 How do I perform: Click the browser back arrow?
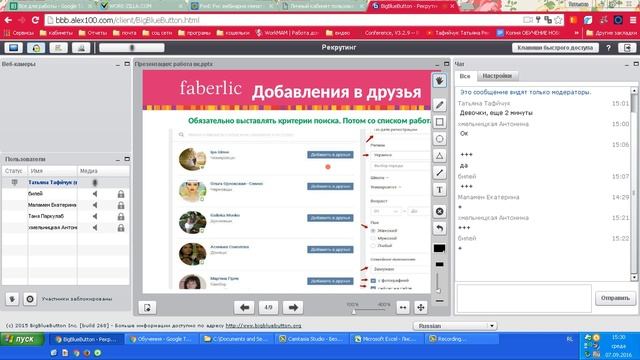coord(8,20)
